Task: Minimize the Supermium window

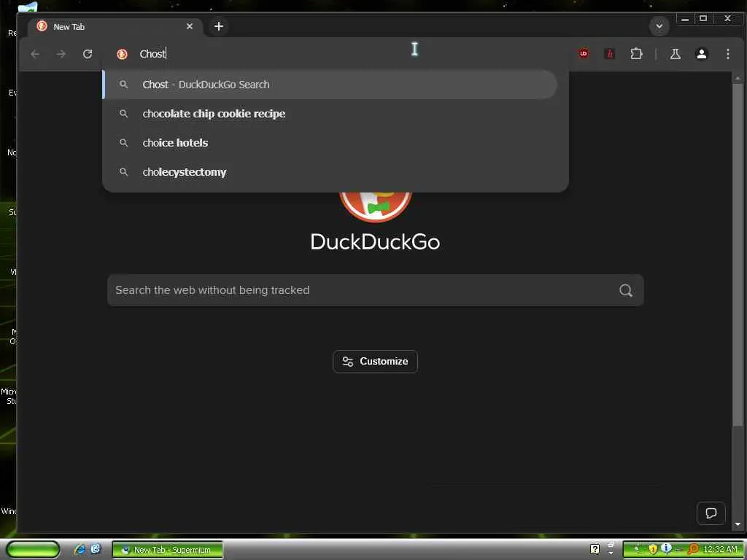Action: click(684, 19)
